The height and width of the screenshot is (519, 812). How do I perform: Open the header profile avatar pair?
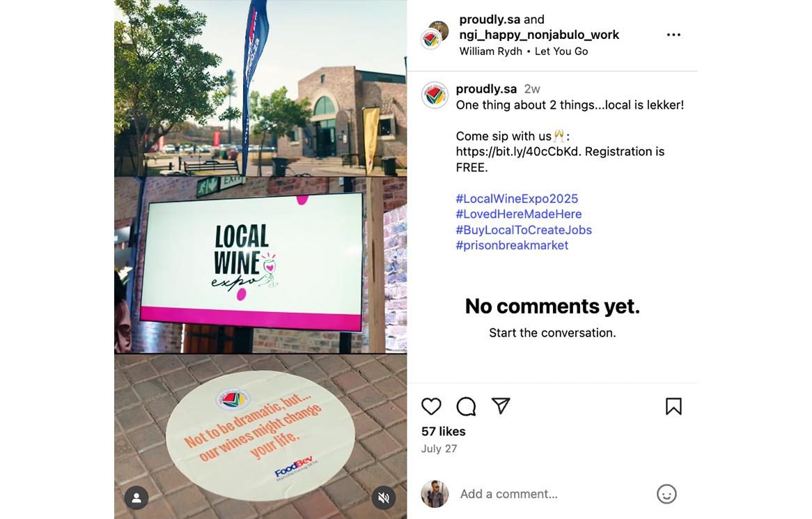(x=435, y=35)
